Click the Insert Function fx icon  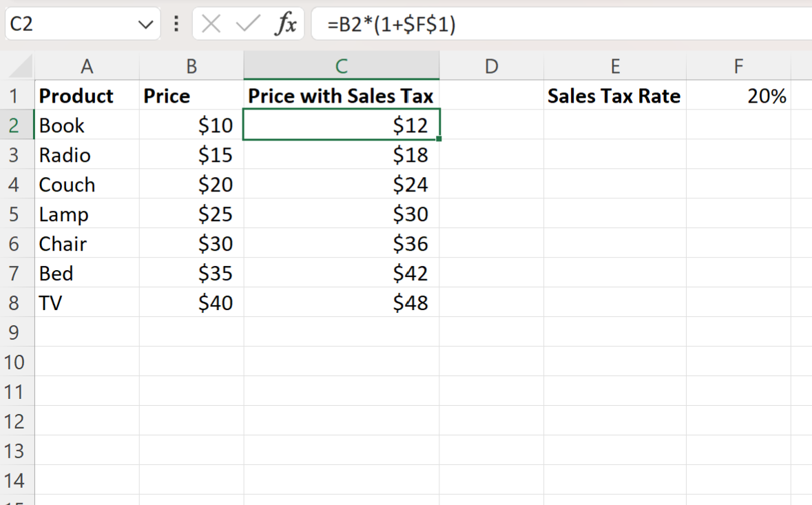[x=287, y=23]
